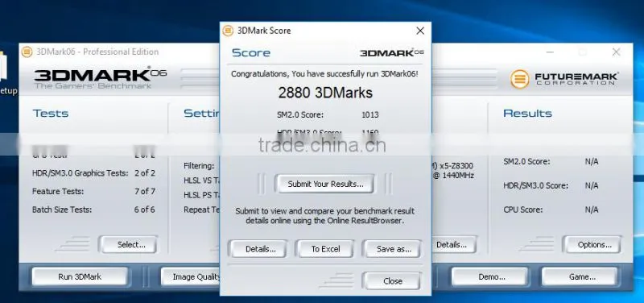Click the SM2.0 Score value 1013
The image size is (644, 303).
click(x=369, y=114)
